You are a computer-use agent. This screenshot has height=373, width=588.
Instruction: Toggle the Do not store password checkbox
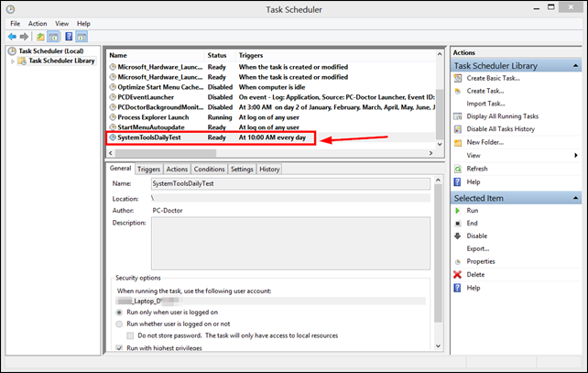(x=130, y=335)
